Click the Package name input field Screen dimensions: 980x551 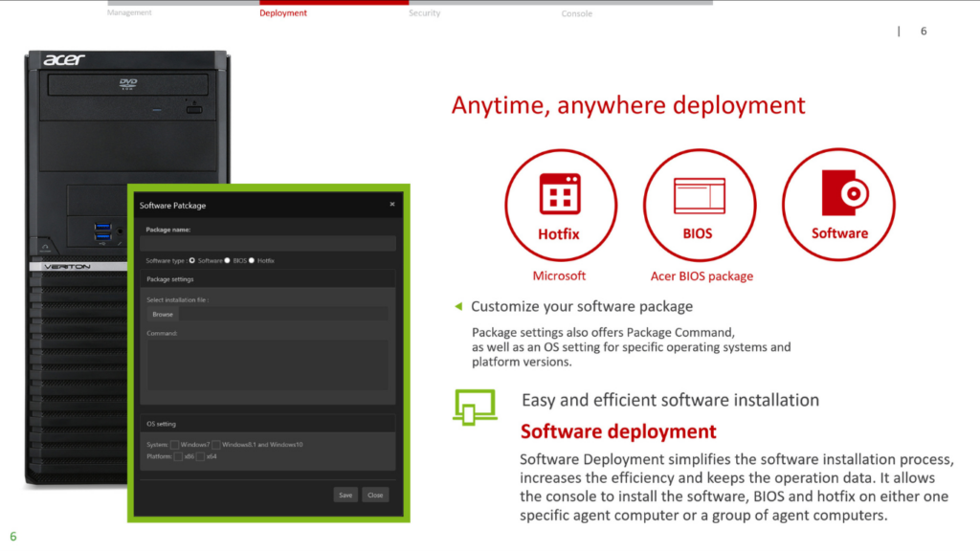tap(267, 243)
